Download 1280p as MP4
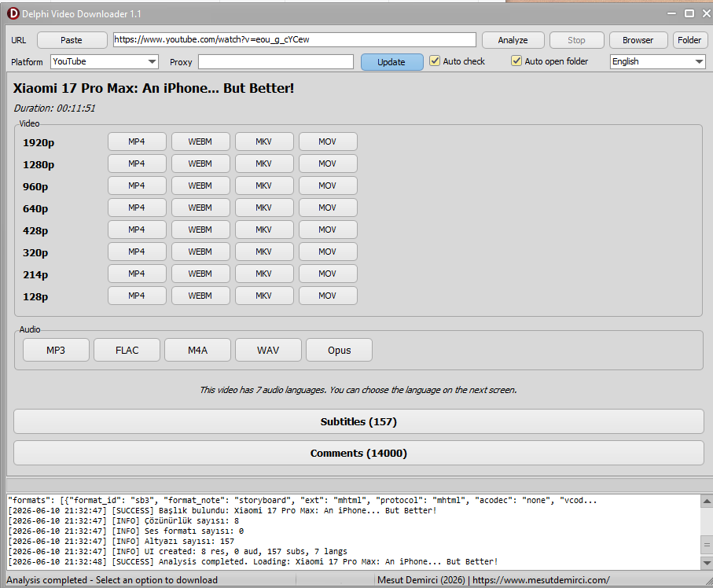The height and width of the screenshot is (588, 713). click(137, 164)
